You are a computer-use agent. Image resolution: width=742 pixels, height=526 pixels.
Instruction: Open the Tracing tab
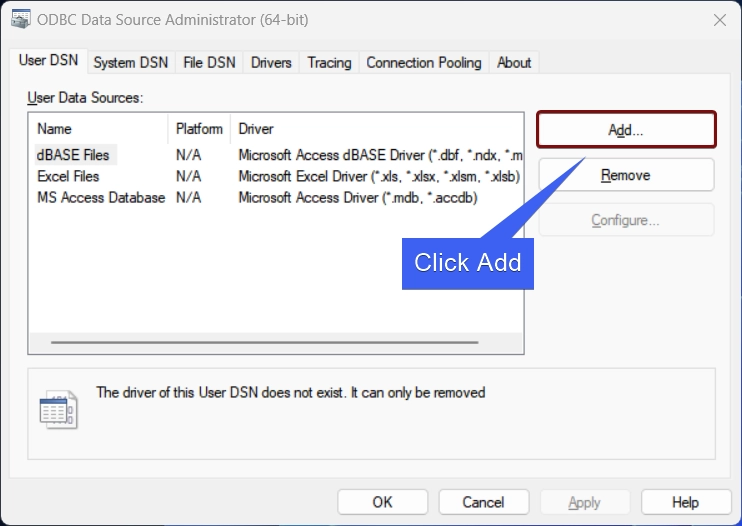coord(329,62)
